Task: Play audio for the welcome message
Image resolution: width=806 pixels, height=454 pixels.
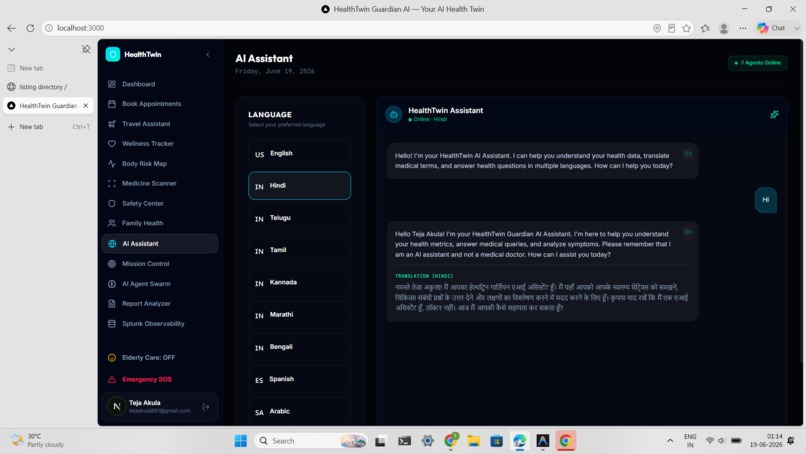Action: [x=688, y=154]
